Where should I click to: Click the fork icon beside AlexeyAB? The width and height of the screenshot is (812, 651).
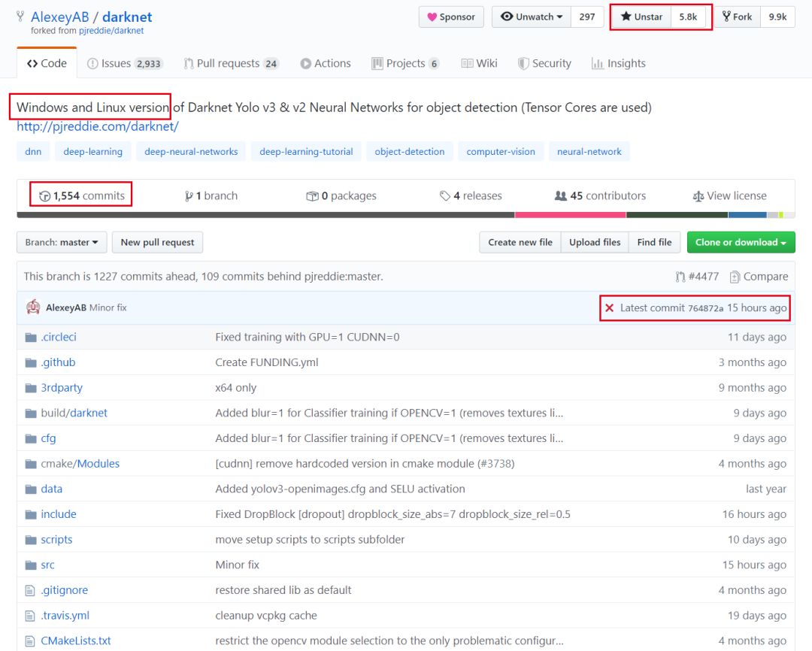20,16
